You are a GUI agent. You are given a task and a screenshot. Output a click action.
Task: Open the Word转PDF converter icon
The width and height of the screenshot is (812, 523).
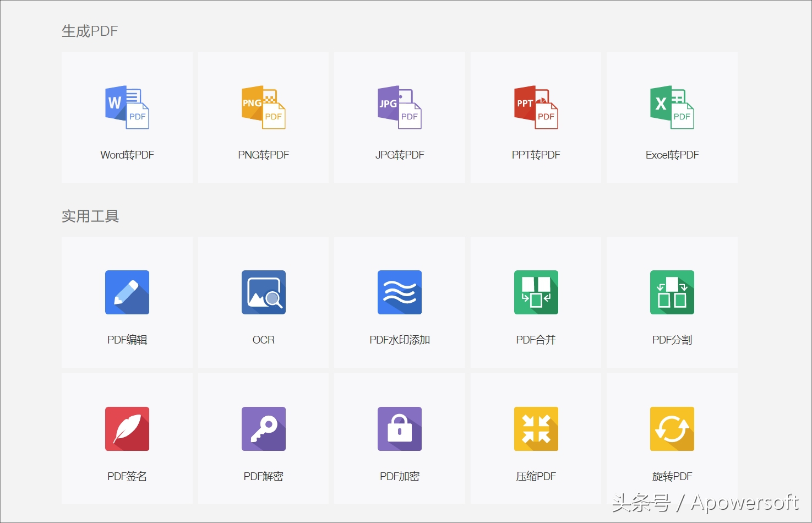[127, 107]
